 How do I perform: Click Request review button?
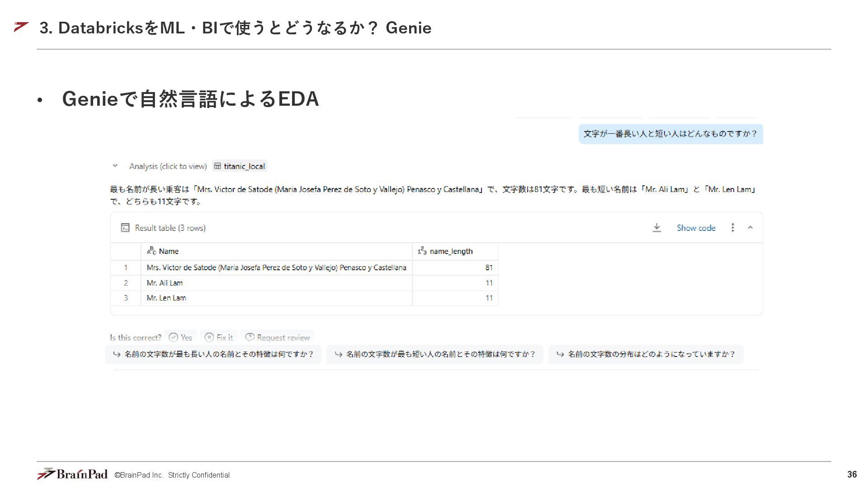coord(277,337)
